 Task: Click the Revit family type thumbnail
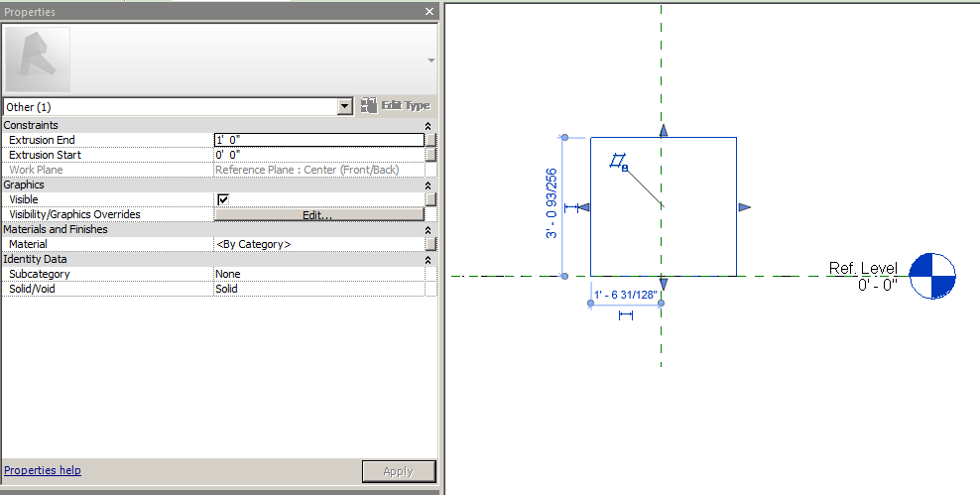coord(38,60)
